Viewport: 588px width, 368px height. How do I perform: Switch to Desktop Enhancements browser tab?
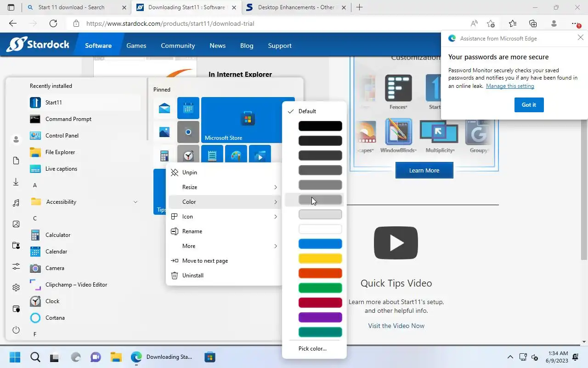coord(296,7)
